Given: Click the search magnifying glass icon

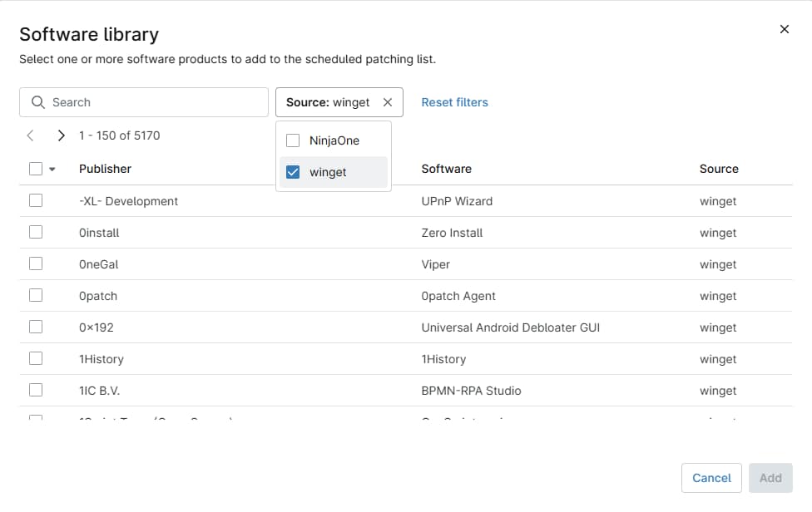Looking at the screenshot, I should [37, 101].
